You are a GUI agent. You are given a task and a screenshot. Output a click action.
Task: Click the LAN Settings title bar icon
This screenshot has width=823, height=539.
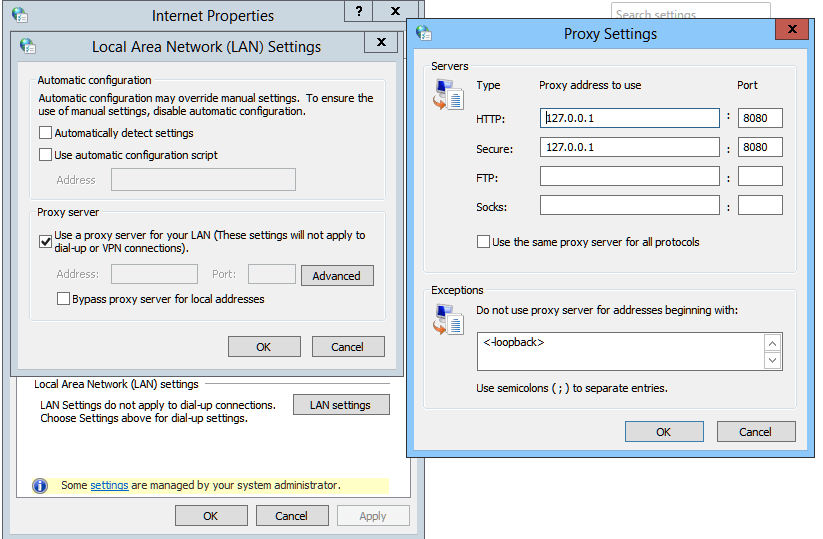point(27,46)
